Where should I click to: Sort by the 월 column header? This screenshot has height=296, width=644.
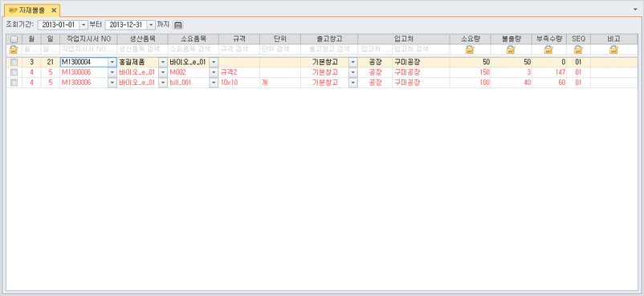[x=31, y=39]
